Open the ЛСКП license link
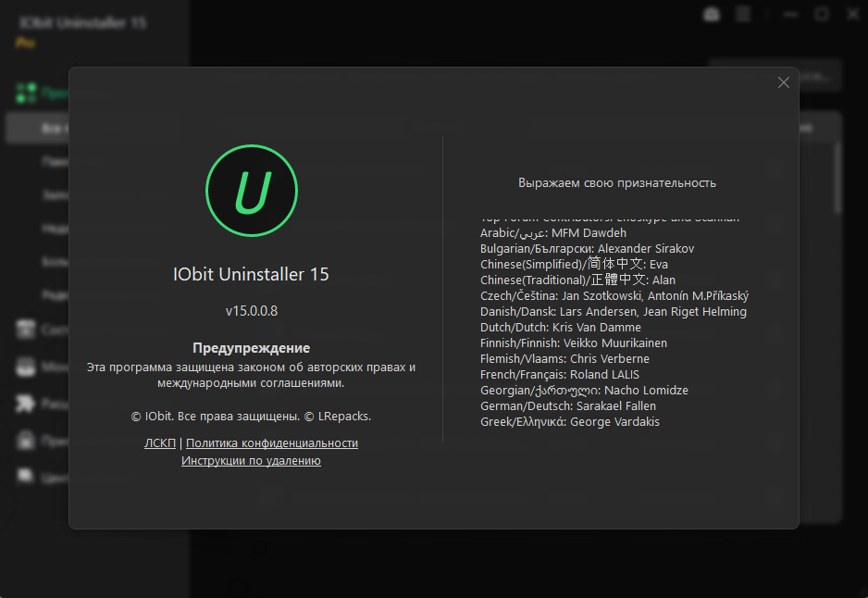The width and height of the screenshot is (868, 598). (x=160, y=443)
